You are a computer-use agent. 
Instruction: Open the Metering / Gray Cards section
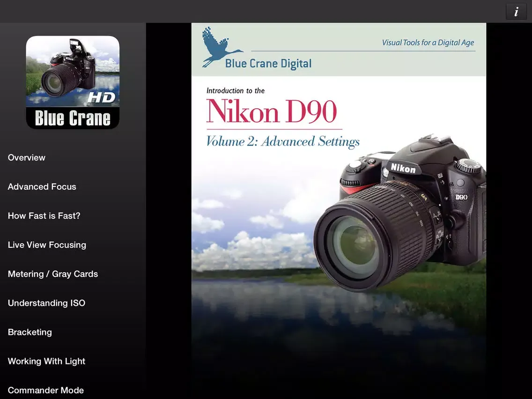point(52,274)
